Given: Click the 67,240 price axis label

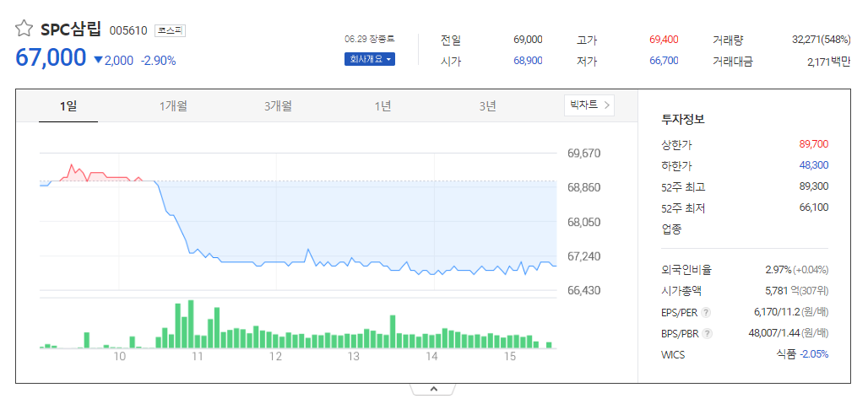Looking at the screenshot, I should [x=584, y=256].
